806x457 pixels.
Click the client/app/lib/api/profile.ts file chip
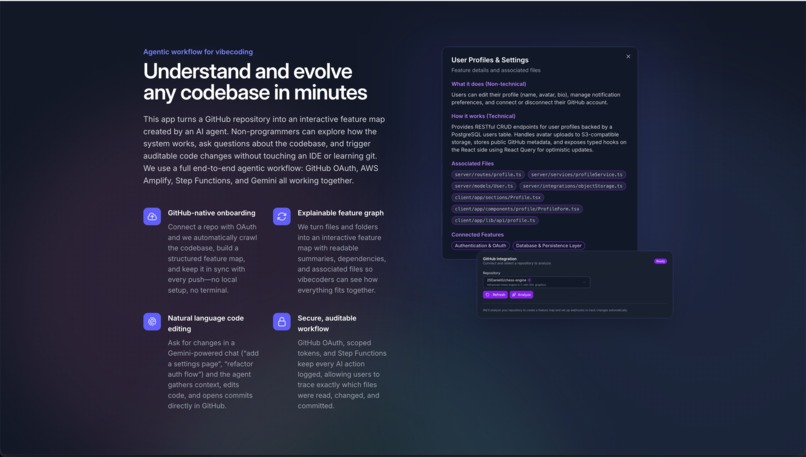click(x=494, y=220)
